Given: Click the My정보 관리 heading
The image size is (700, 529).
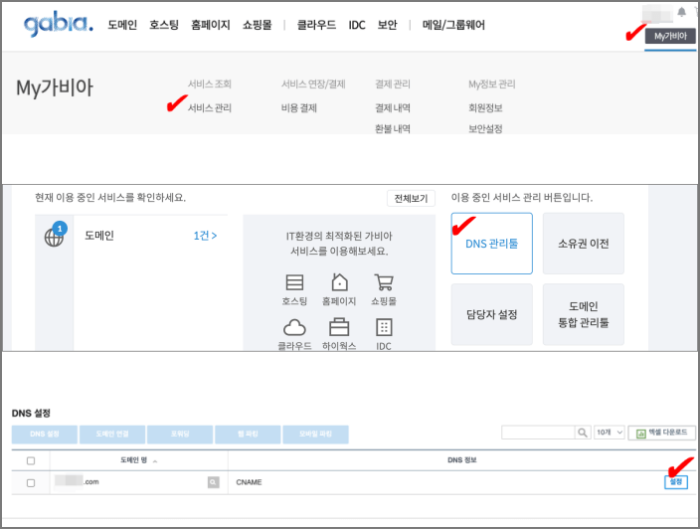Looking at the screenshot, I should pyautogui.click(x=492, y=84).
